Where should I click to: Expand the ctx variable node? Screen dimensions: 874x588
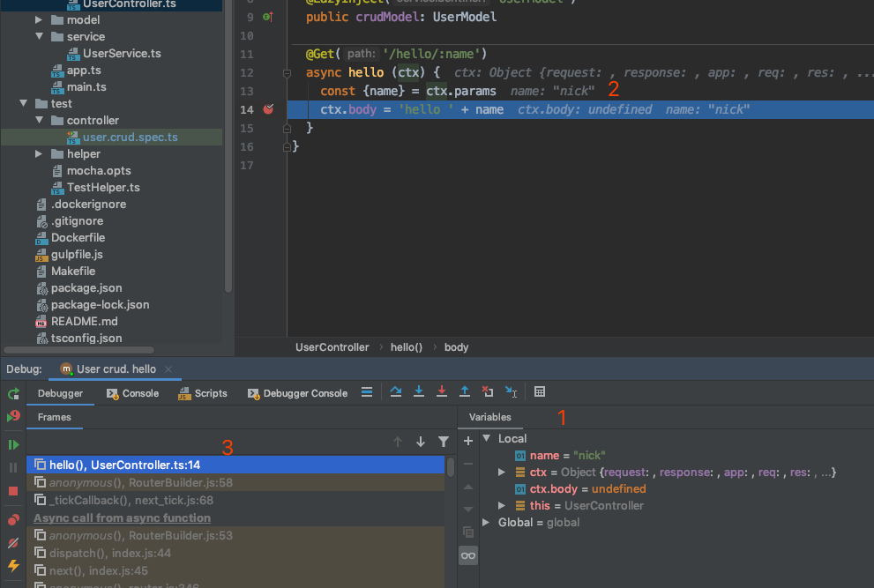502,473
